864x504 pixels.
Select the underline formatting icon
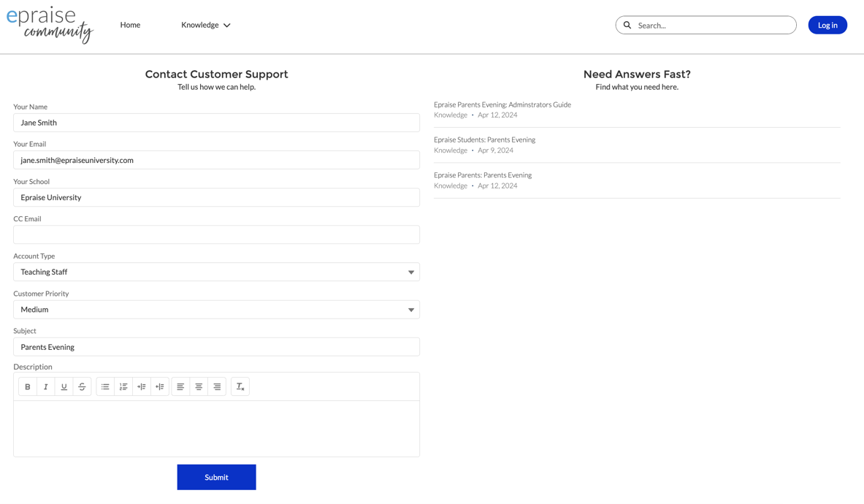coord(64,386)
